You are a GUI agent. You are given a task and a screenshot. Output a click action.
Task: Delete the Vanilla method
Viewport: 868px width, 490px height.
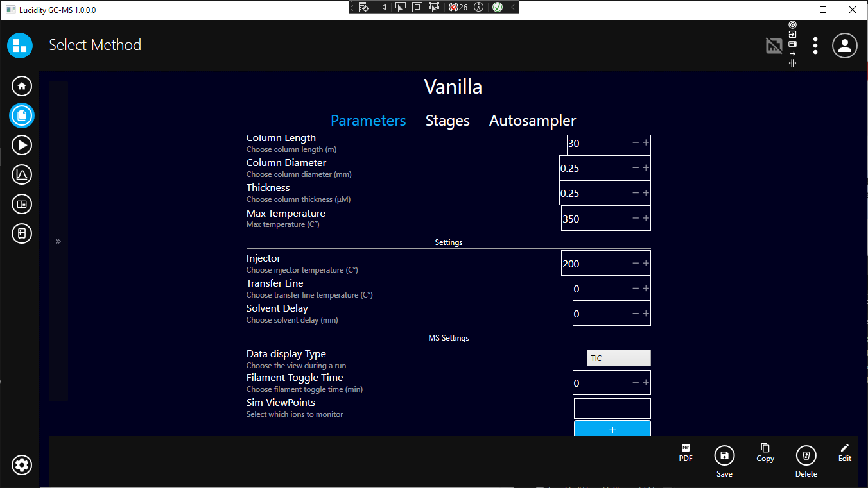tap(806, 456)
